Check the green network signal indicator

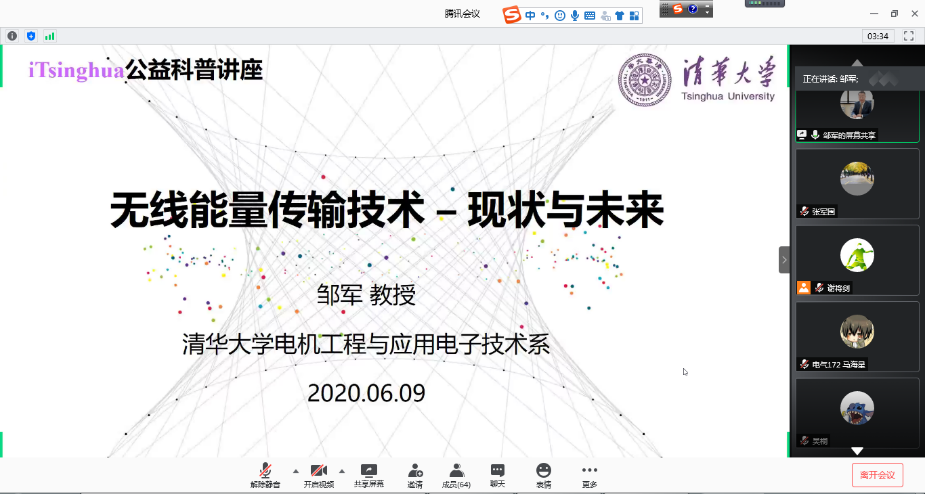(49, 36)
